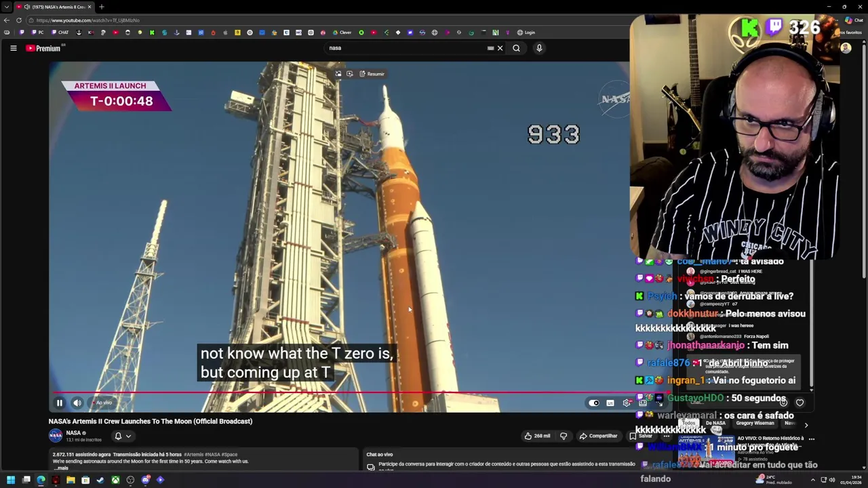Reload the page with the refresh icon
This screenshot has height=488, width=868.
point(19,20)
